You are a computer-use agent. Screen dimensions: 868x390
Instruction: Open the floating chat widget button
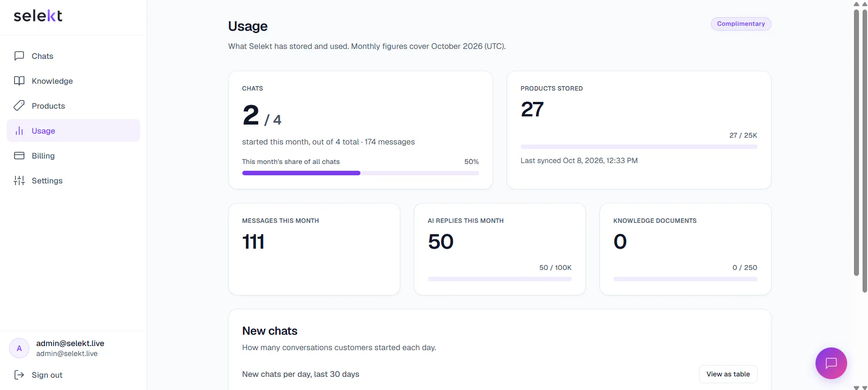(x=831, y=363)
